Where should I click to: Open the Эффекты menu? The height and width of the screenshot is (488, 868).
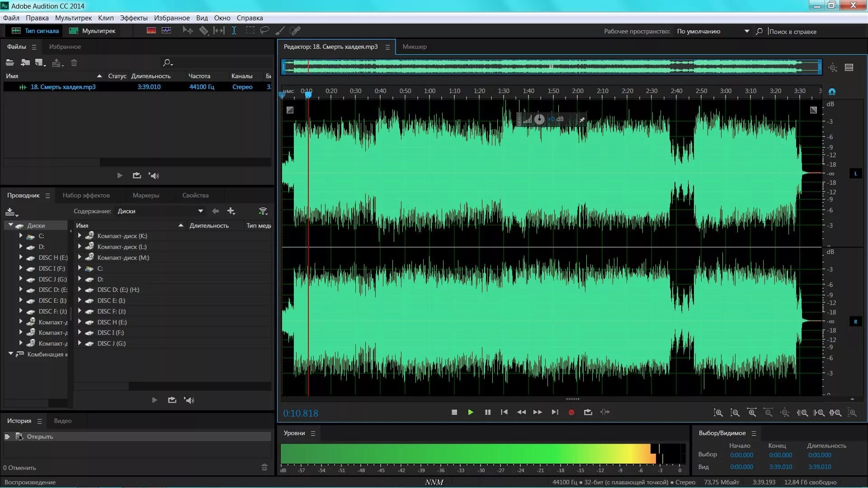coord(133,18)
